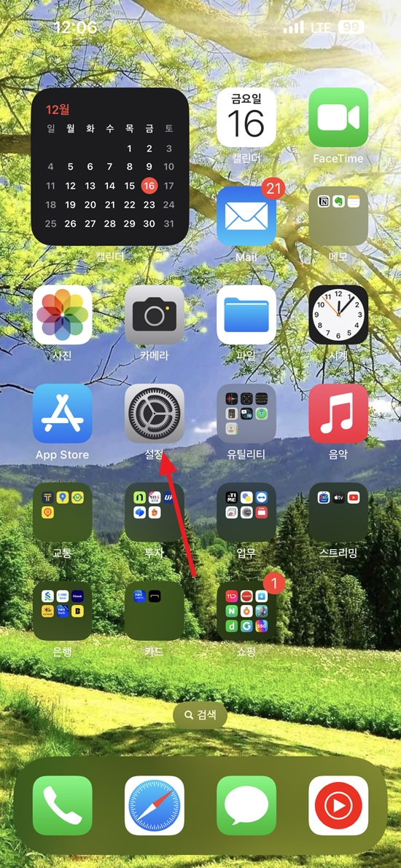Tap the battery indicator showing 99
Screen dimensions: 401x868
(351, 26)
